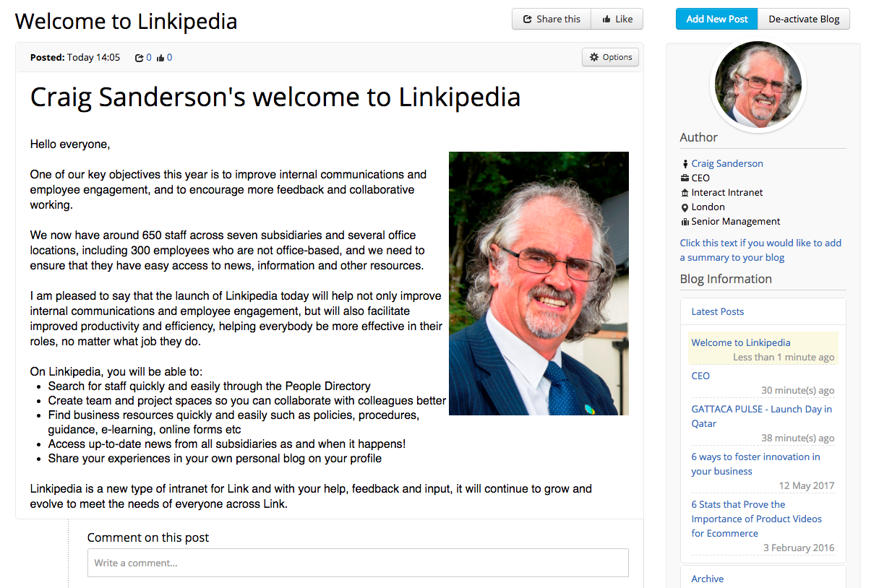
Task: Open the Options dropdown for the post
Action: point(610,56)
